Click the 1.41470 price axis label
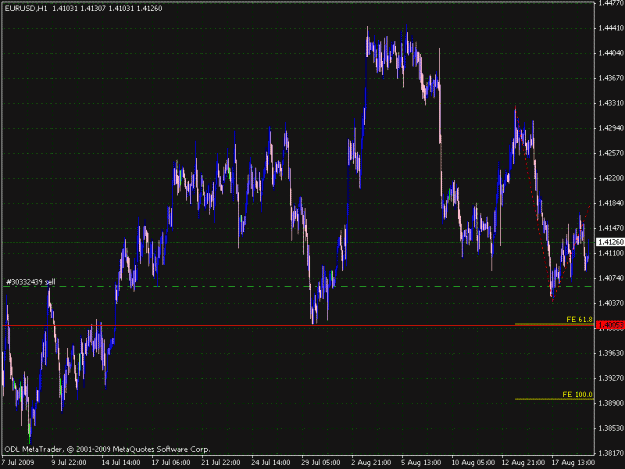 point(611,228)
